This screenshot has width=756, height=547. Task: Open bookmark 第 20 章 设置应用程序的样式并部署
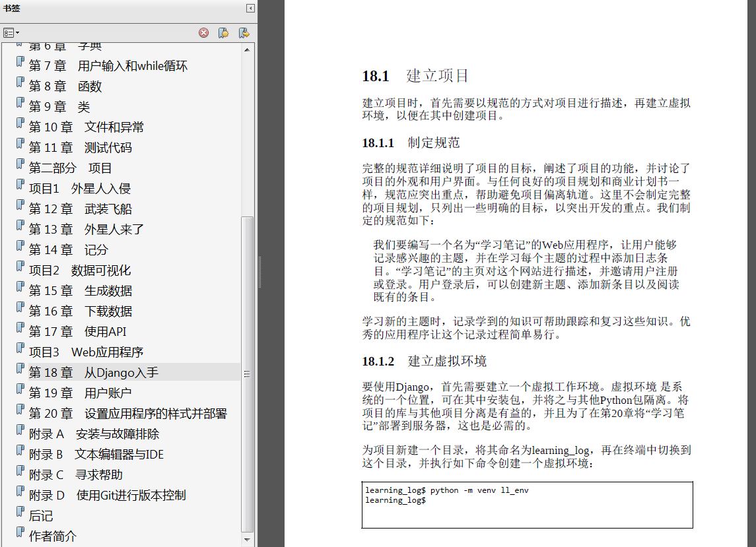(x=128, y=414)
